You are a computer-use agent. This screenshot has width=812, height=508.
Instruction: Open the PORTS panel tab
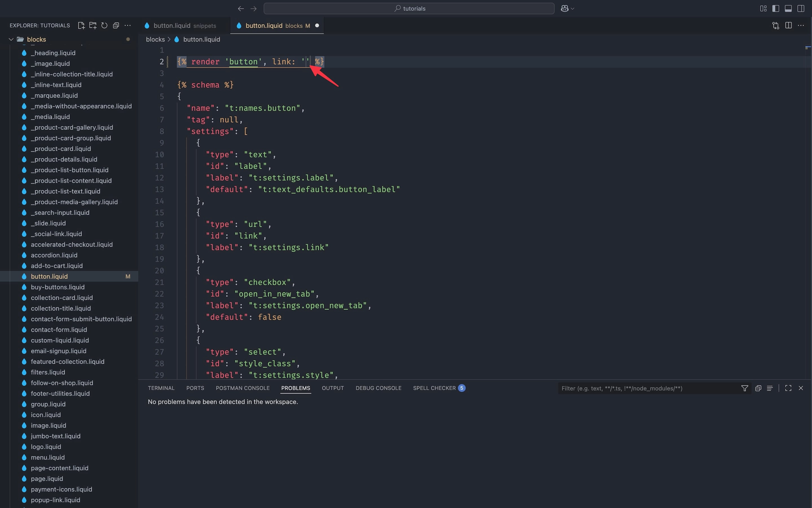[x=195, y=388]
